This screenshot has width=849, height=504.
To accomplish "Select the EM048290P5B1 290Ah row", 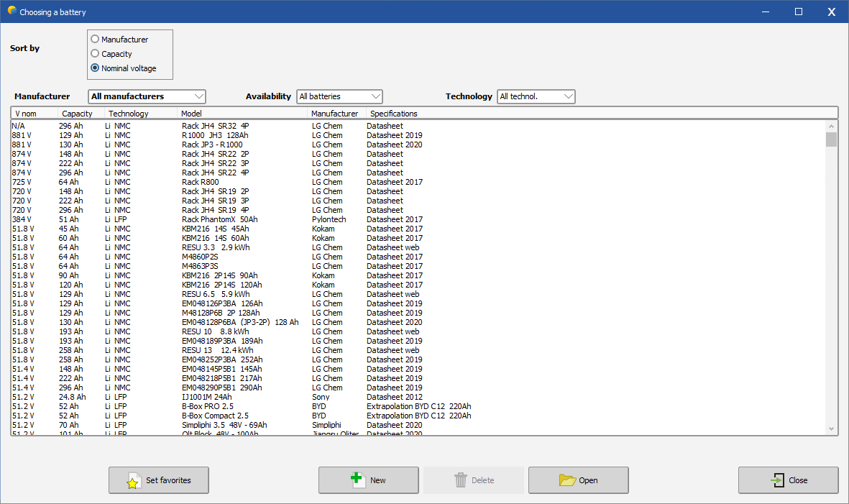I will tap(418, 387).
